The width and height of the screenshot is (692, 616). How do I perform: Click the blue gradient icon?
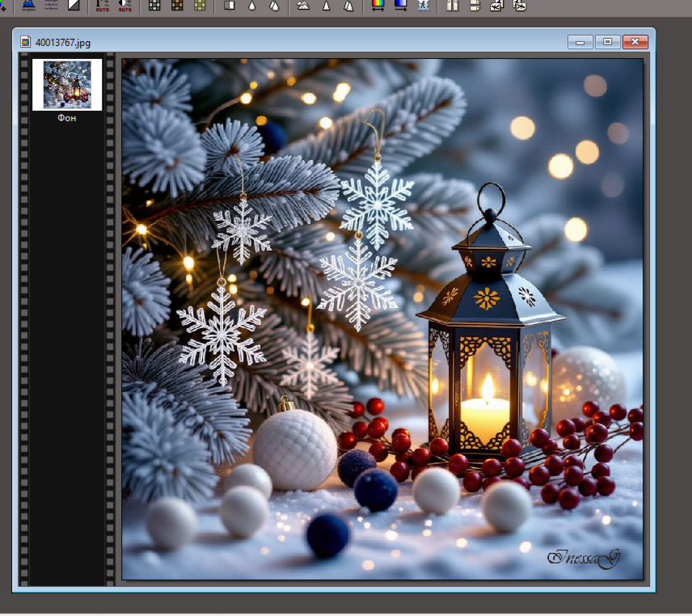pyautogui.click(x=400, y=5)
